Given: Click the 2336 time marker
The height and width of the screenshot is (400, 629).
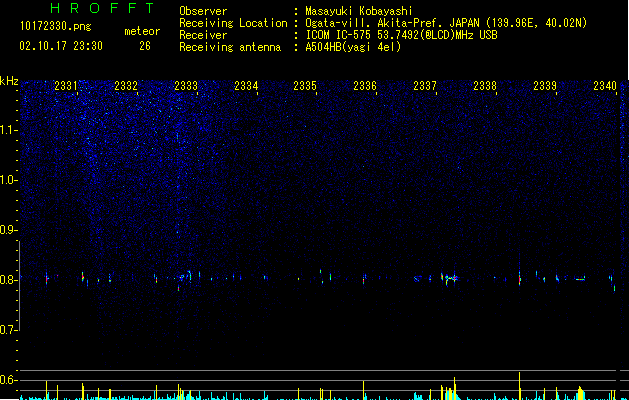Looking at the screenshot, I should (365, 86).
